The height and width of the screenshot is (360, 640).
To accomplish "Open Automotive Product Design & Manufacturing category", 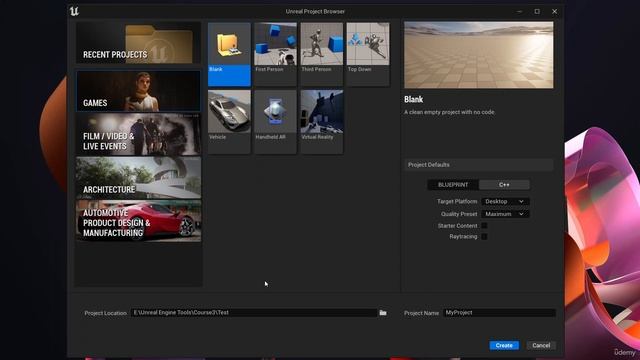I will [x=138, y=221].
